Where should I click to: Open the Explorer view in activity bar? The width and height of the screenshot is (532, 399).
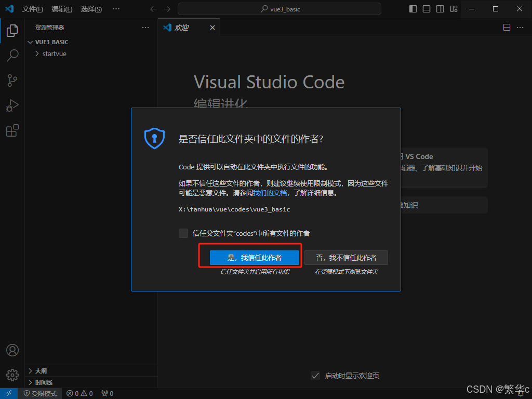(12, 31)
